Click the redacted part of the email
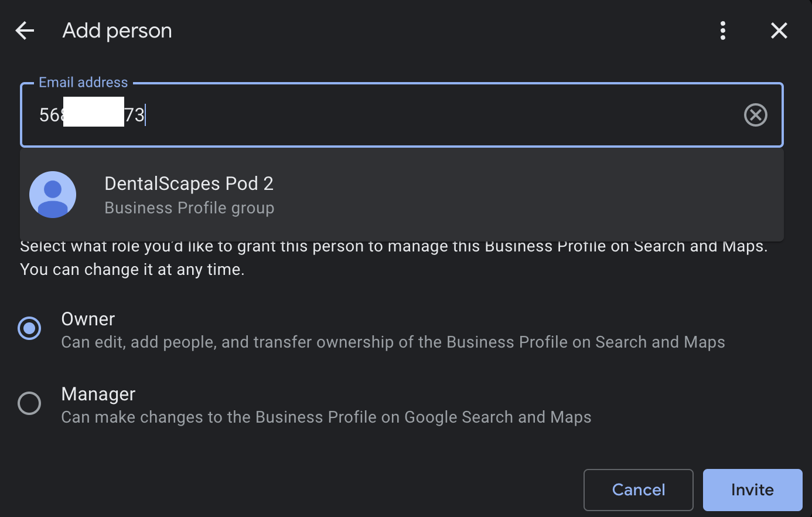 point(94,113)
